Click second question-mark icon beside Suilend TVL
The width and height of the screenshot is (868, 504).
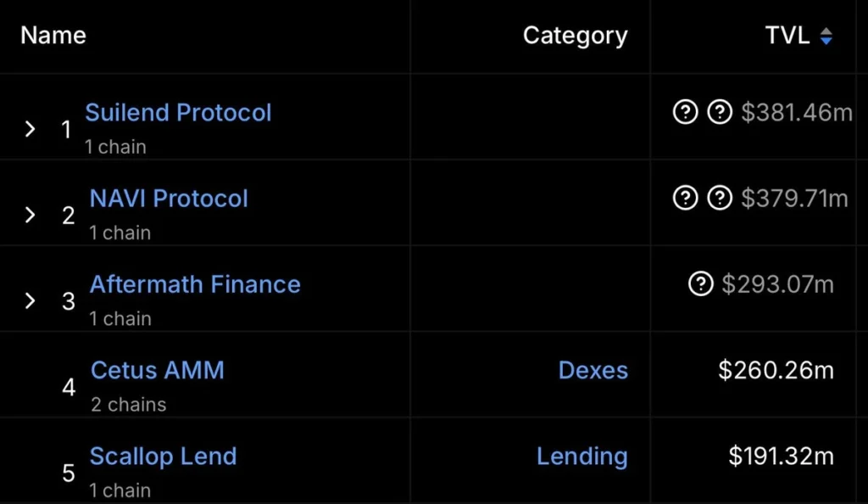[720, 113]
